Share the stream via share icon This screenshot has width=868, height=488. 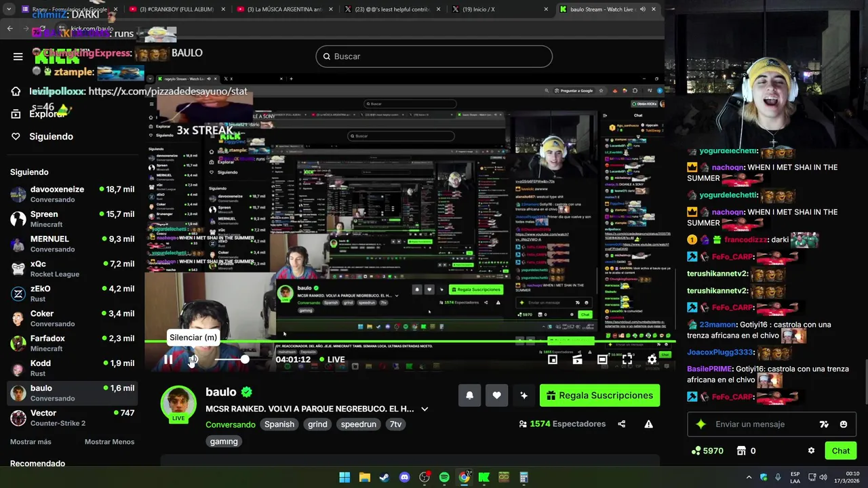point(621,424)
